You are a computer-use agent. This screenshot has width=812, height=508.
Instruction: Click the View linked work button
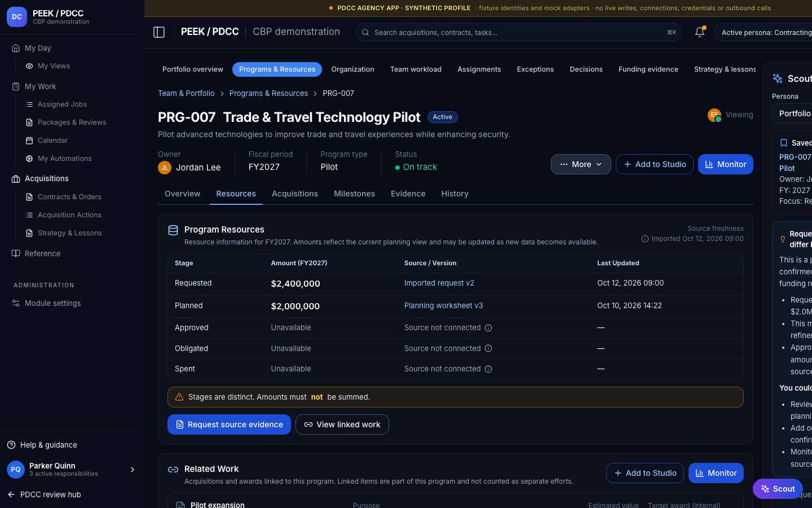click(x=342, y=424)
